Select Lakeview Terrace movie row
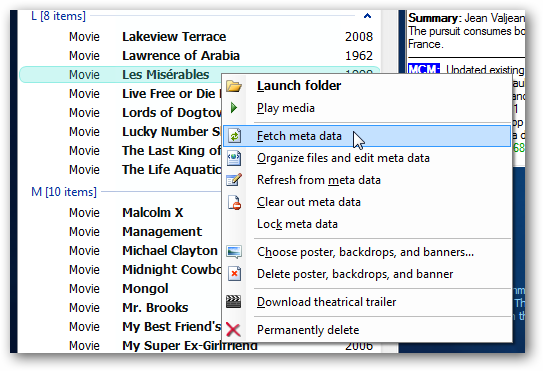543x371 pixels. [199, 37]
